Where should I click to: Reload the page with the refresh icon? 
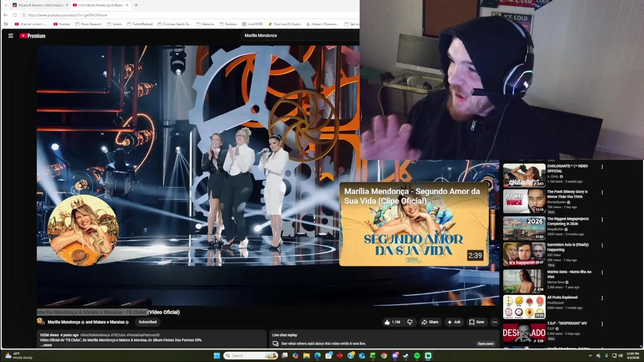(15, 15)
